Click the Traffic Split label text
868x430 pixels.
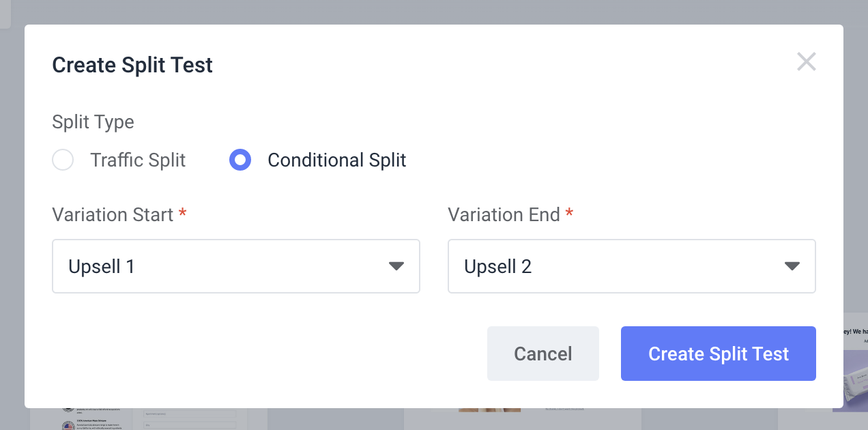(x=138, y=160)
